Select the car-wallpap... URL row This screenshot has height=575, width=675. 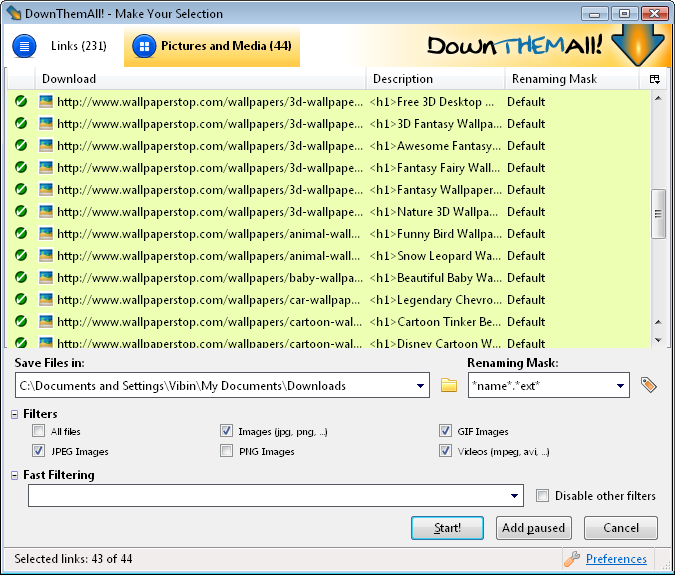(208, 300)
